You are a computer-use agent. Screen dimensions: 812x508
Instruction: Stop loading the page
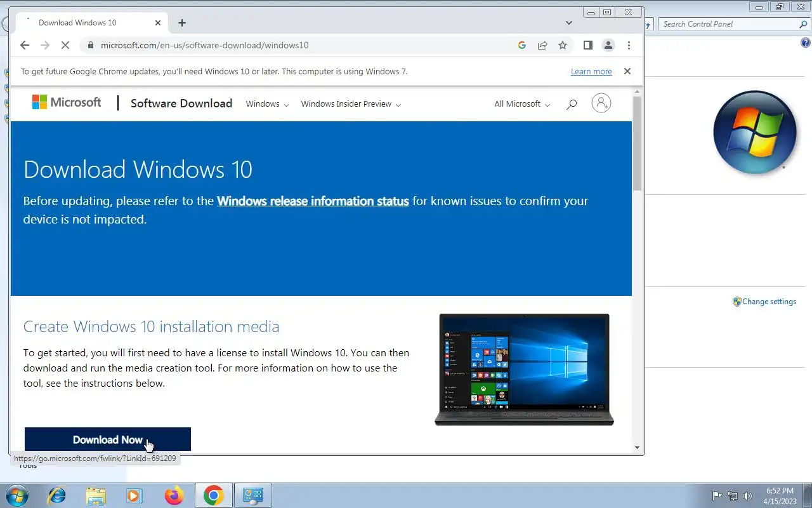(65, 45)
